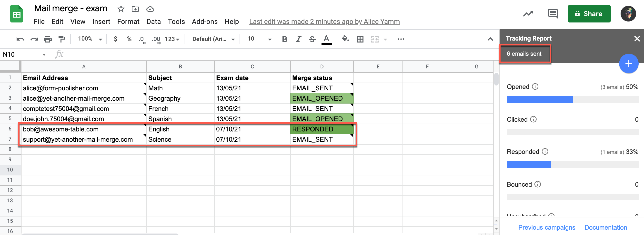The height and width of the screenshot is (235, 644).
Task: Toggle strikethrough formatting
Action: (x=312, y=39)
